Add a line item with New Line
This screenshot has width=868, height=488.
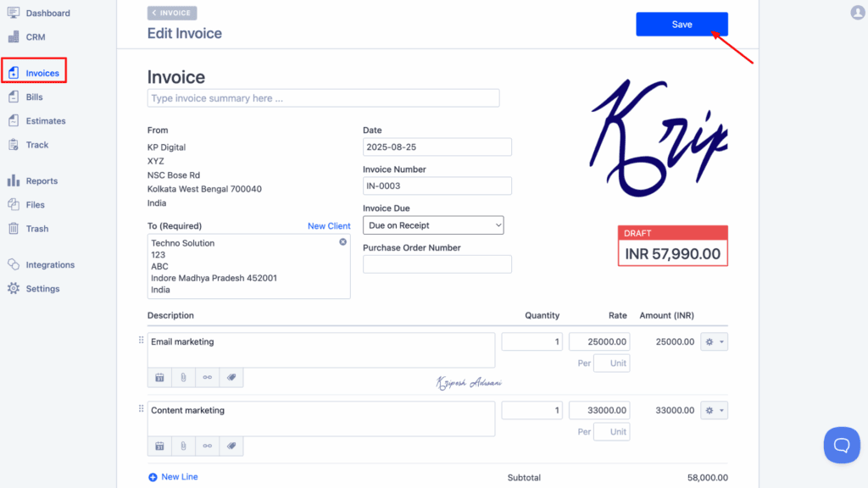(x=173, y=476)
